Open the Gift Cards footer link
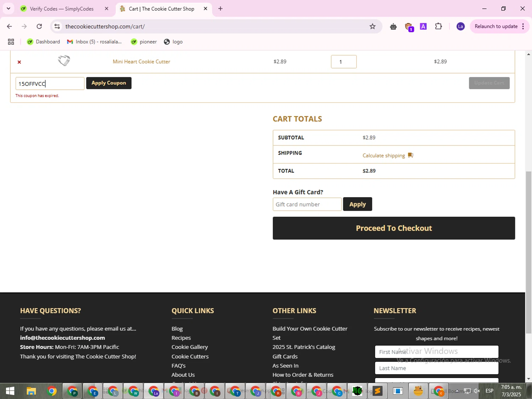Viewport: 532px width, 399px height. click(285, 356)
